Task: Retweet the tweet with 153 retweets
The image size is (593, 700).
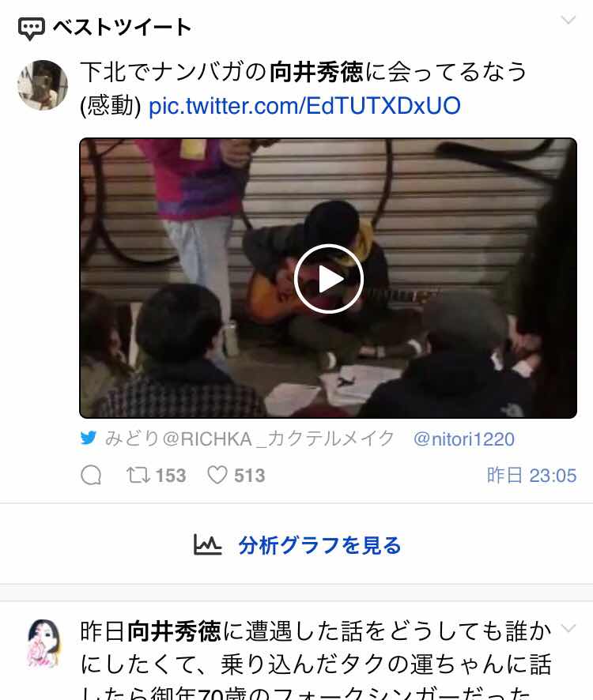Action: [x=138, y=475]
